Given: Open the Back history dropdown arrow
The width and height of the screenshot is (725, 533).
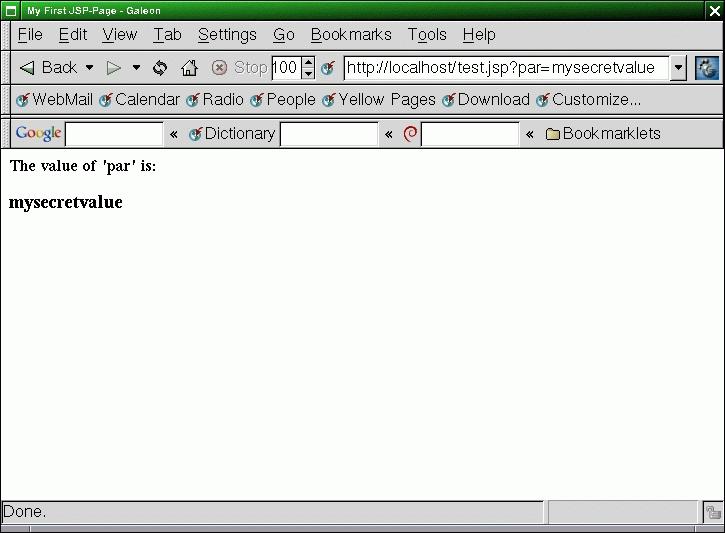Looking at the screenshot, I should click(x=89, y=68).
